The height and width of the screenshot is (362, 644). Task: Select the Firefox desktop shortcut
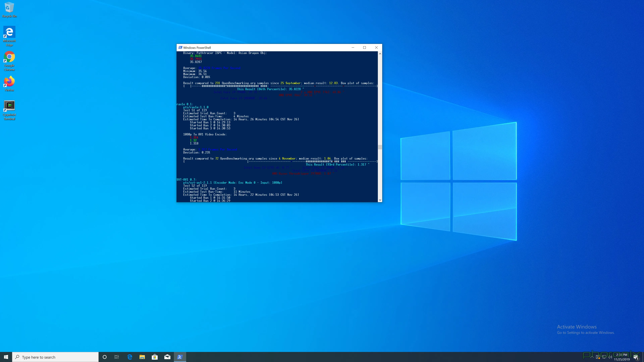coord(9,84)
